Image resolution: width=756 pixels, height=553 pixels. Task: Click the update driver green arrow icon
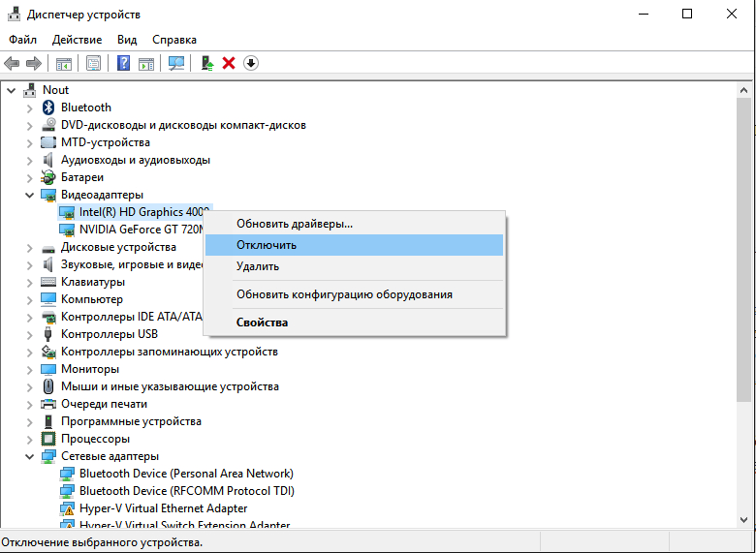click(207, 63)
